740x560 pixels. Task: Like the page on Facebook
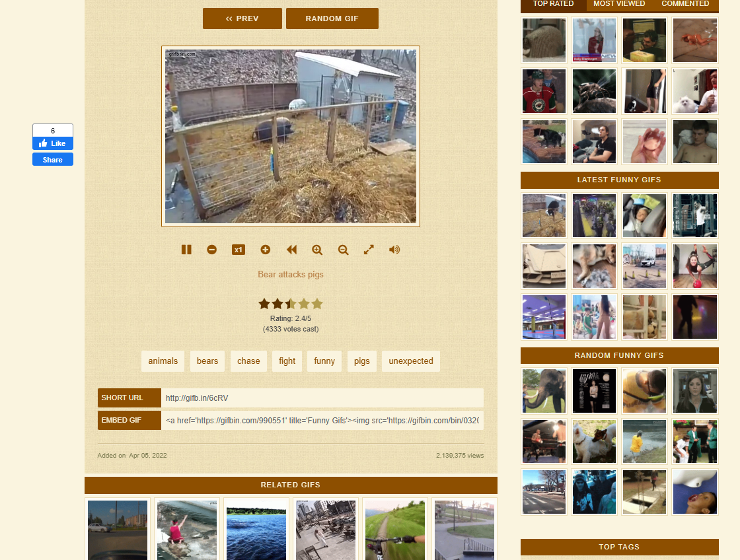point(52,143)
